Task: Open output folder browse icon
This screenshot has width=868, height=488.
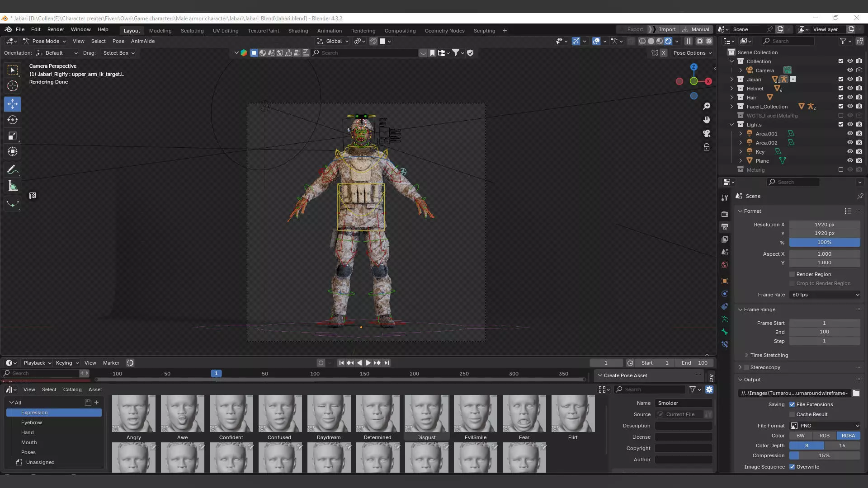Action: point(856,393)
